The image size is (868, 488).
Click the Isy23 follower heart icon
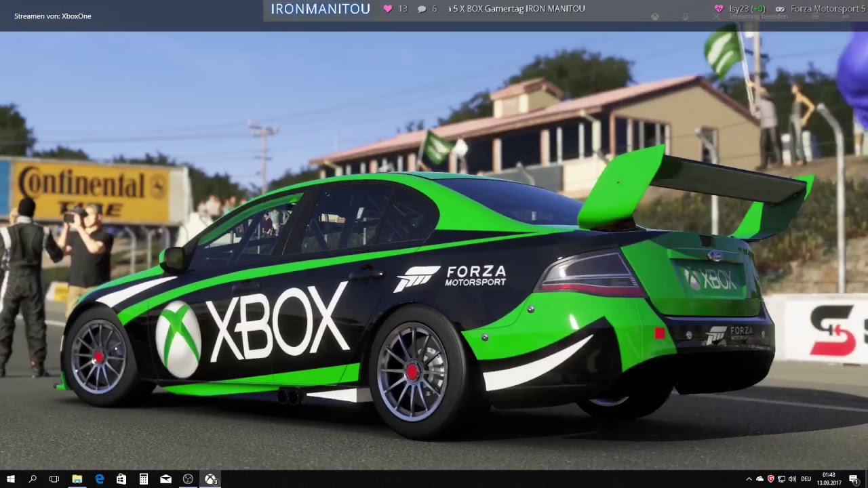[x=719, y=9]
